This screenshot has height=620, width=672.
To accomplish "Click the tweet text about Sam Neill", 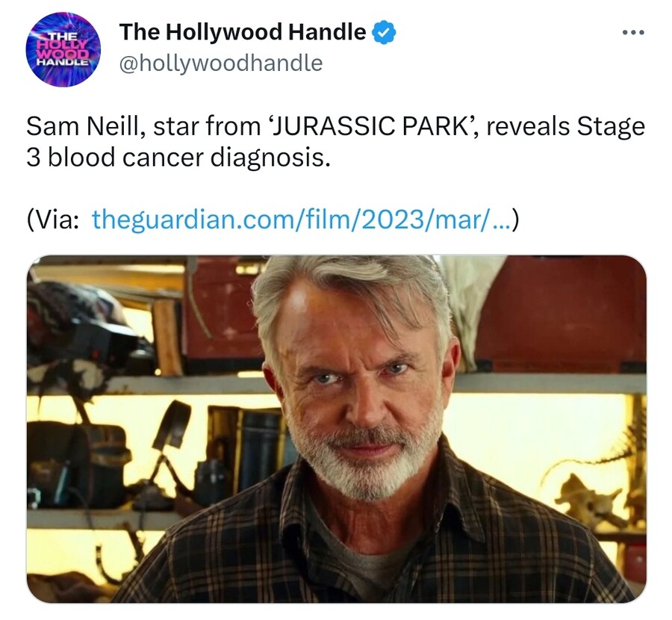I will click(335, 142).
